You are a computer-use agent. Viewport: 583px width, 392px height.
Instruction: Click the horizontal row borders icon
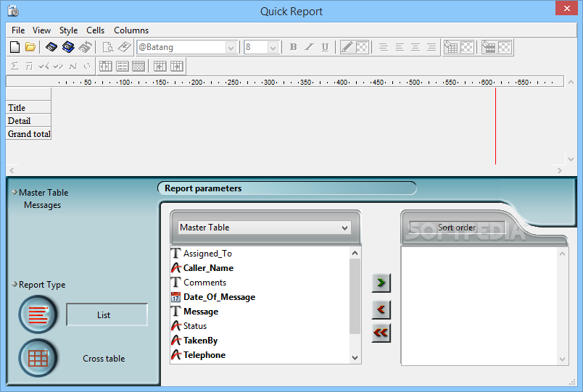[122, 66]
